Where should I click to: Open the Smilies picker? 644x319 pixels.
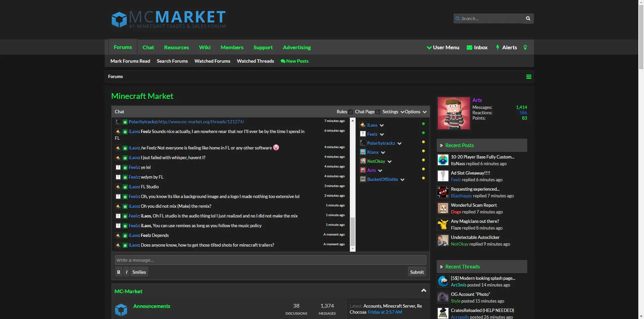coord(139,272)
